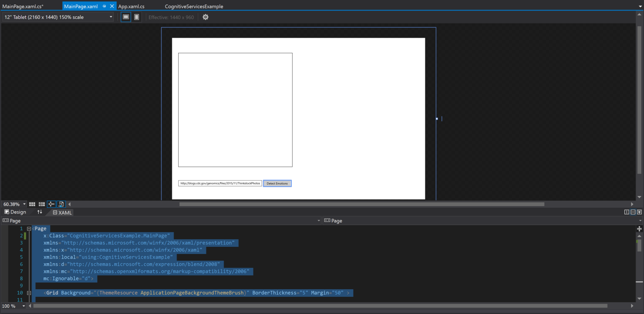Click the right-edge resize handle of page

437,119
